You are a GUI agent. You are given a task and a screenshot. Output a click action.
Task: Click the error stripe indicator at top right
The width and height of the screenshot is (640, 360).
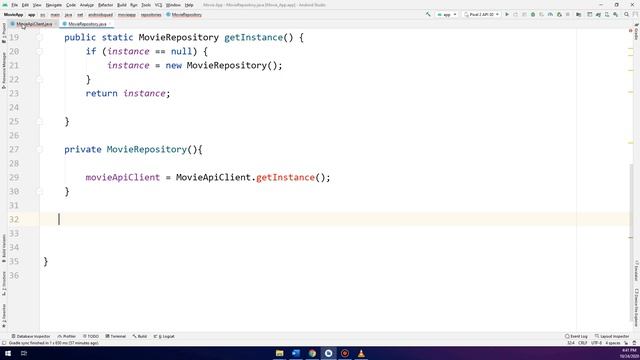(631, 31)
